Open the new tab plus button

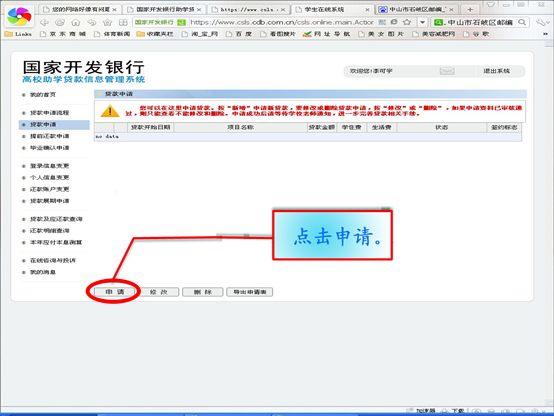click(470, 9)
